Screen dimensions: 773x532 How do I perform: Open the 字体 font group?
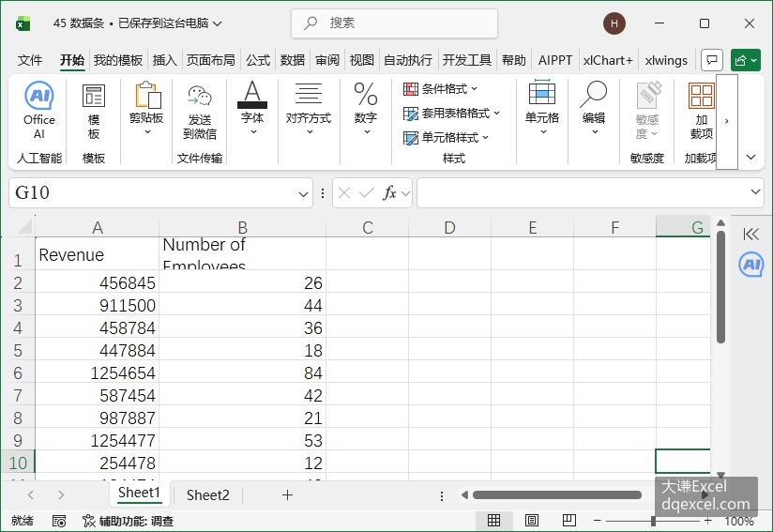click(252, 108)
